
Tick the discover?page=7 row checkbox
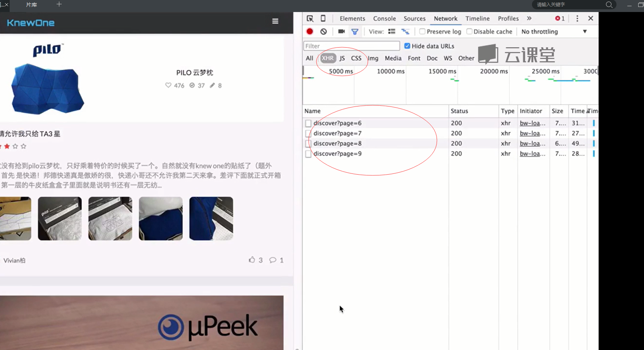pyautogui.click(x=308, y=133)
